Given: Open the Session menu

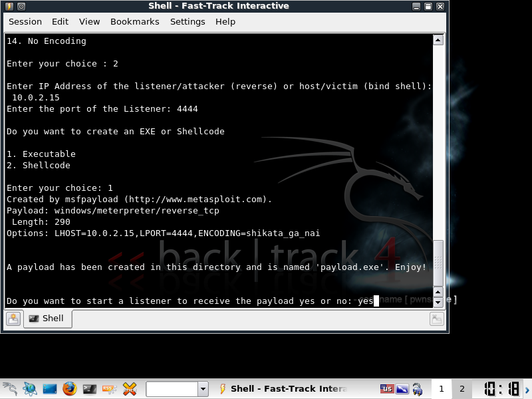Looking at the screenshot, I should tap(25, 22).
